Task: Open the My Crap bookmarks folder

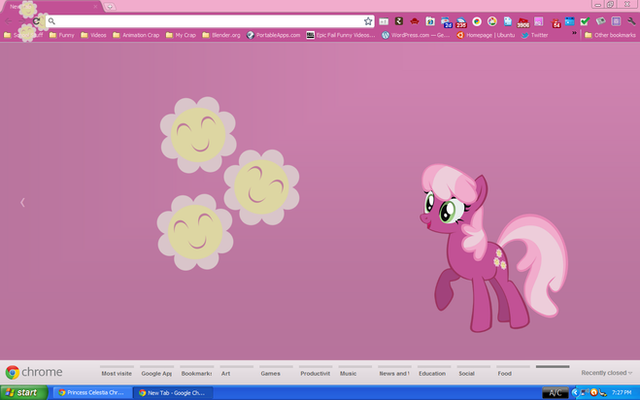Action: pyautogui.click(x=181, y=35)
